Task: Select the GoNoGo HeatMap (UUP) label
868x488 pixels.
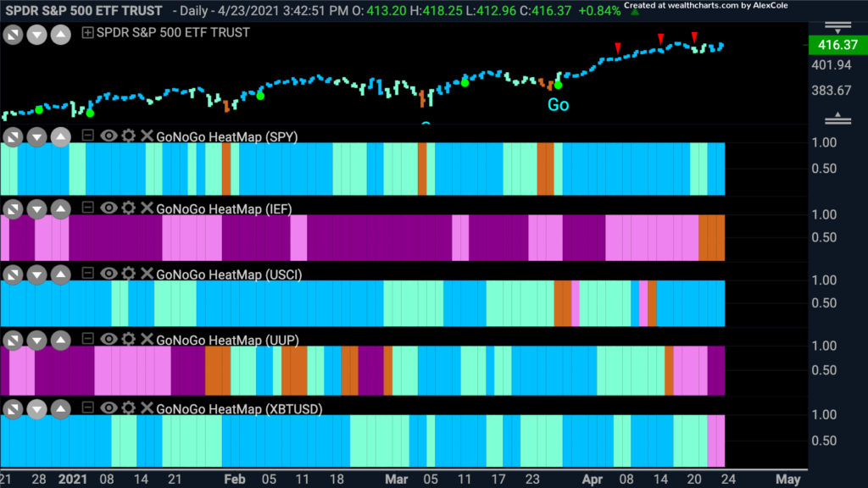Action: point(227,340)
